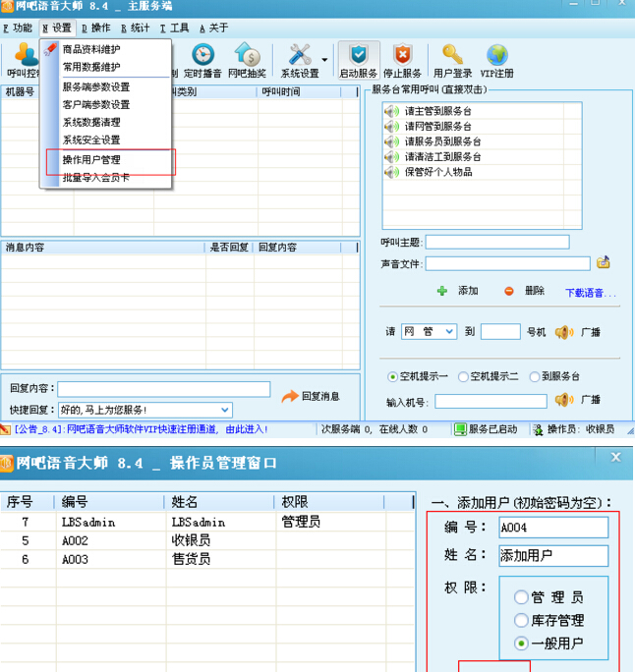Open the 呼叫控制 toolbar icon
This screenshot has width=635, height=672.
26,54
